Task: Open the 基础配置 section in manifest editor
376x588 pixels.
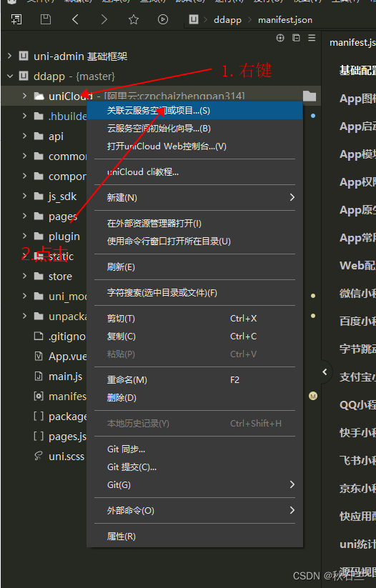Action: pos(357,70)
